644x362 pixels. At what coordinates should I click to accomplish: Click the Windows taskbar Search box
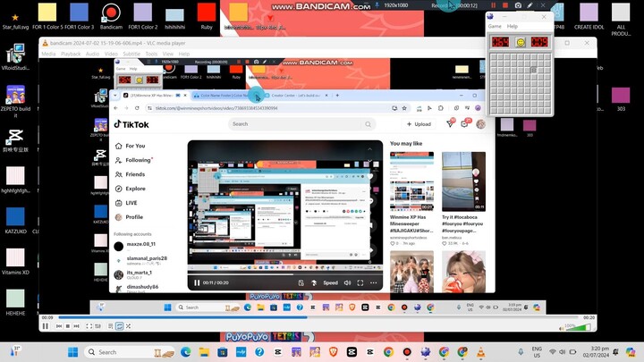(x=130, y=352)
